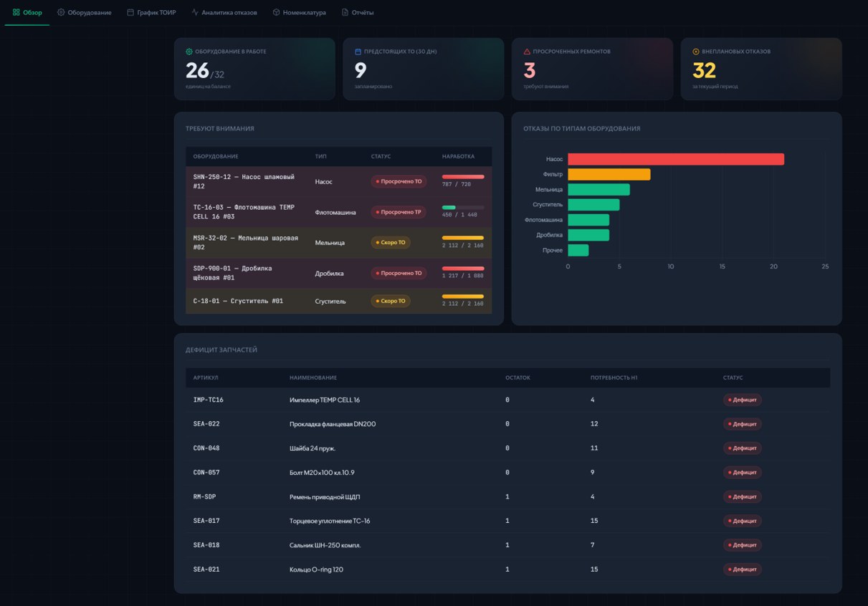Click the orange Фильтр bar in the chart
This screenshot has width=868, height=606.
(x=609, y=174)
